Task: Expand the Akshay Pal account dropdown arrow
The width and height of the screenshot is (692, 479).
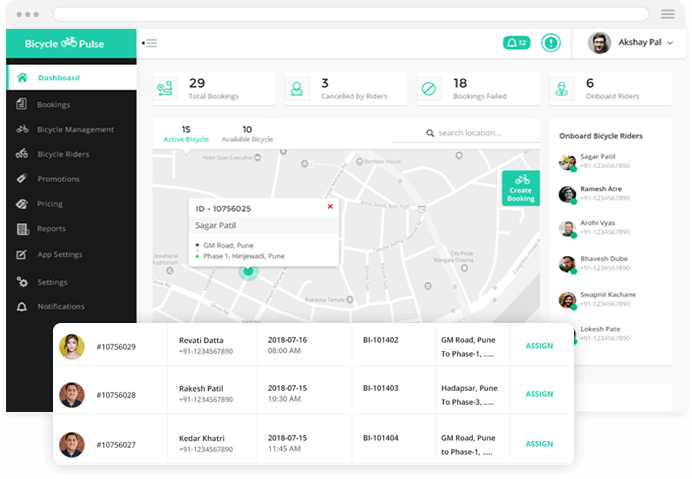Action: [x=670, y=43]
